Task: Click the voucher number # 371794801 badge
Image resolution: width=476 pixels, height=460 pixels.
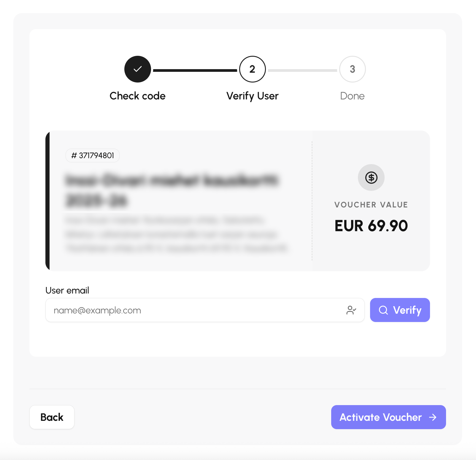Action: [93, 156]
